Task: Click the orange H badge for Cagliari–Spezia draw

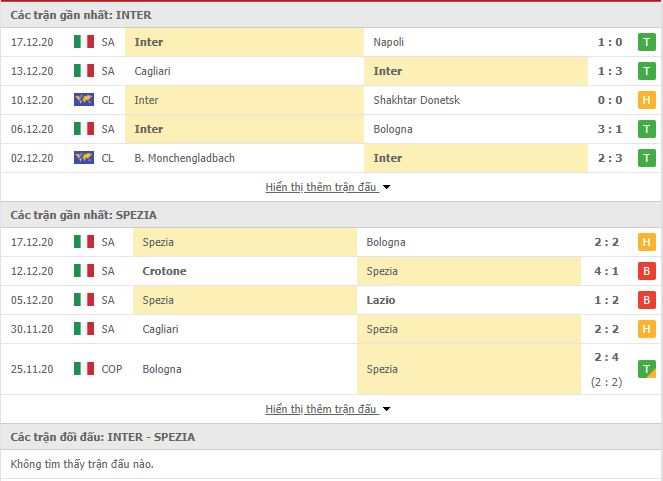Action: click(645, 329)
